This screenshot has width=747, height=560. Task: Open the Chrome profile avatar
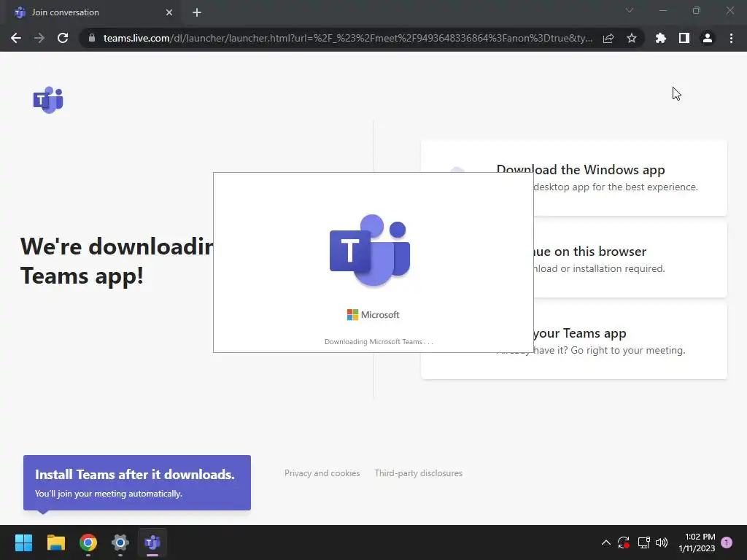pyautogui.click(x=708, y=38)
